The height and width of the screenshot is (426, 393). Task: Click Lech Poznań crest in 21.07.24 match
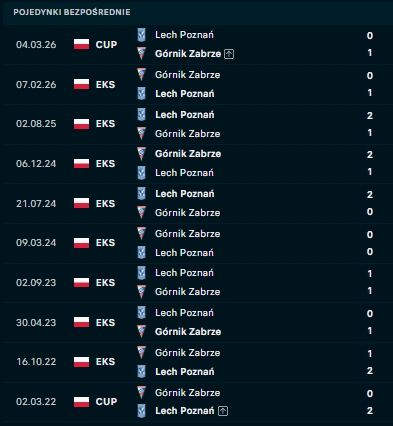(x=142, y=194)
